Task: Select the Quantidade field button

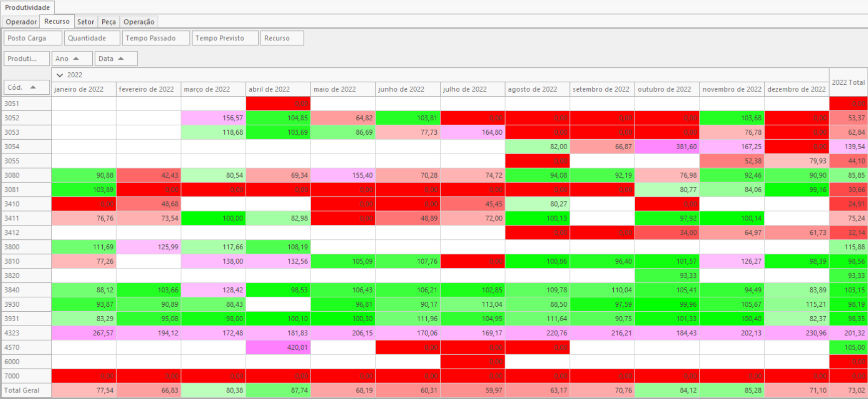Action: (92, 38)
